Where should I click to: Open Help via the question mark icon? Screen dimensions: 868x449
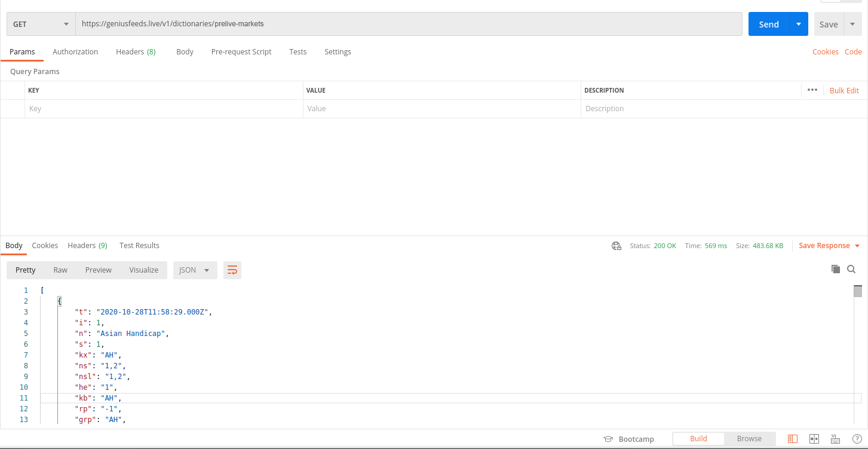click(857, 438)
